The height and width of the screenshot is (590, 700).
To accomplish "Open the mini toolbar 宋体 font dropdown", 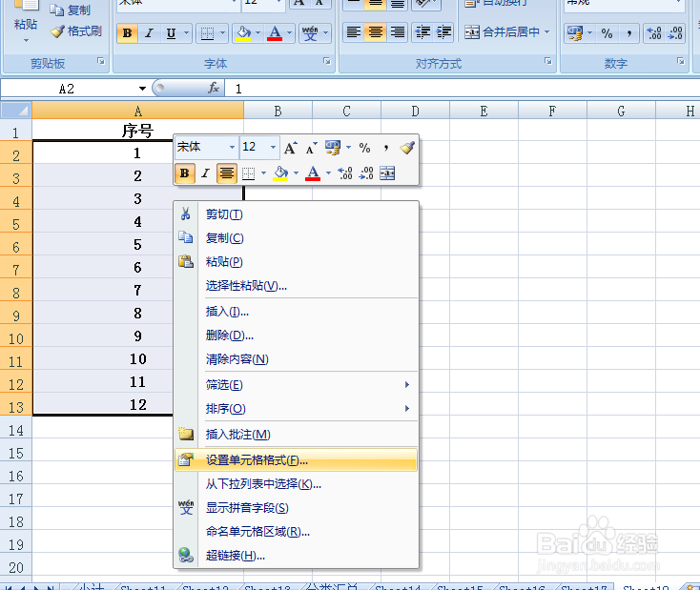I will point(232,147).
